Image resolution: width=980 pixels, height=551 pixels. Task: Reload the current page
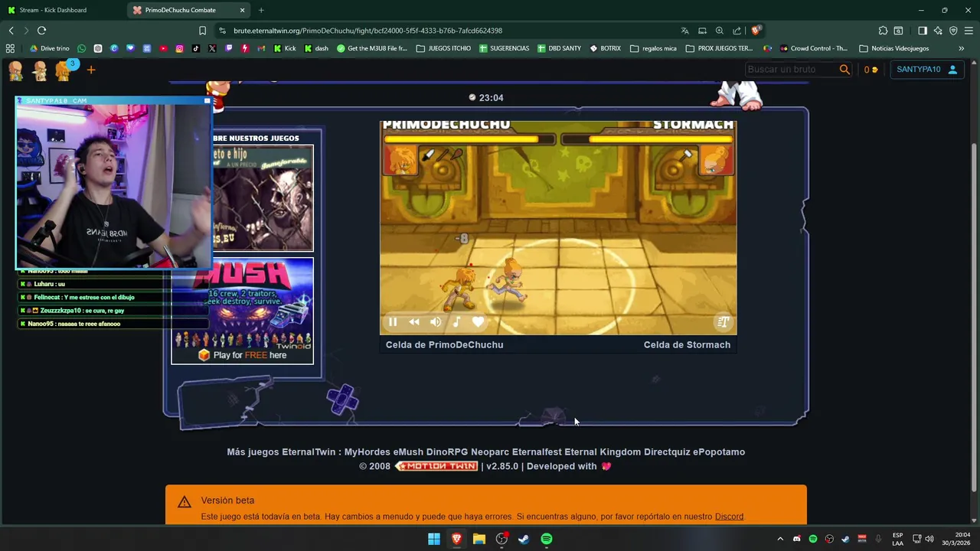[x=41, y=31]
